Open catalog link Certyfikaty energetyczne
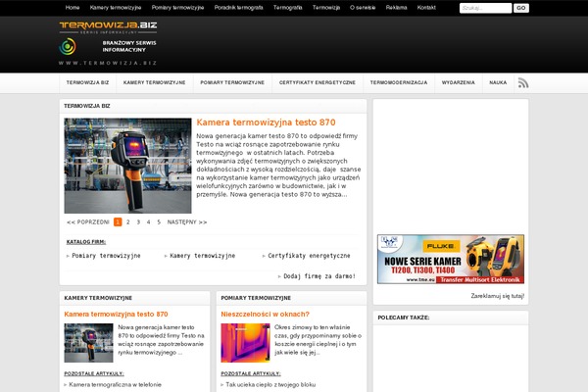This screenshot has width=588, height=392. 309,256
